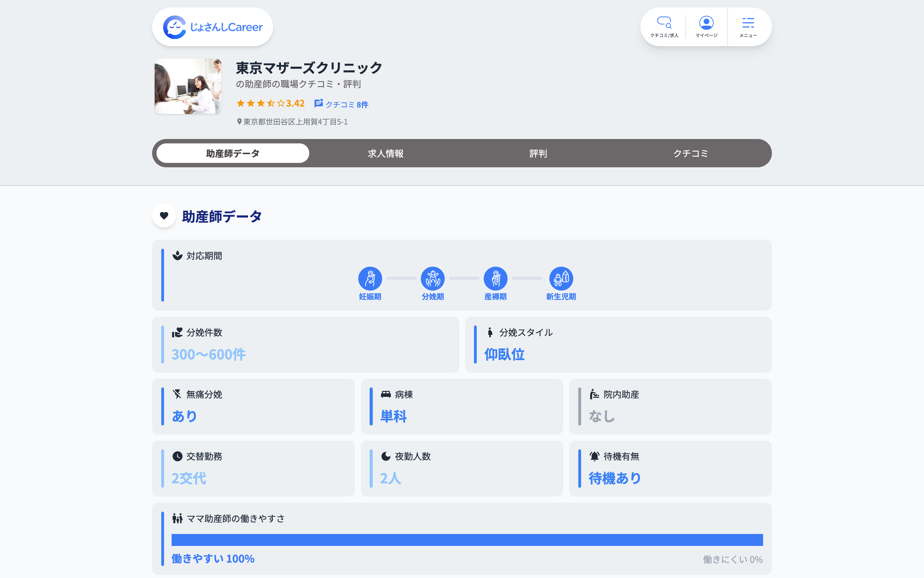Click the 無痛分娩 icon
The width and height of the screenshot is (924, 578).
[177, 394]
